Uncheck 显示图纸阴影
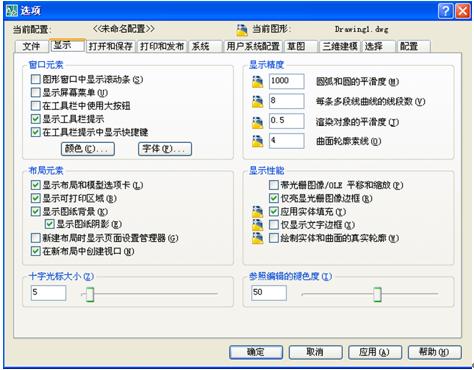 point(49,224)
